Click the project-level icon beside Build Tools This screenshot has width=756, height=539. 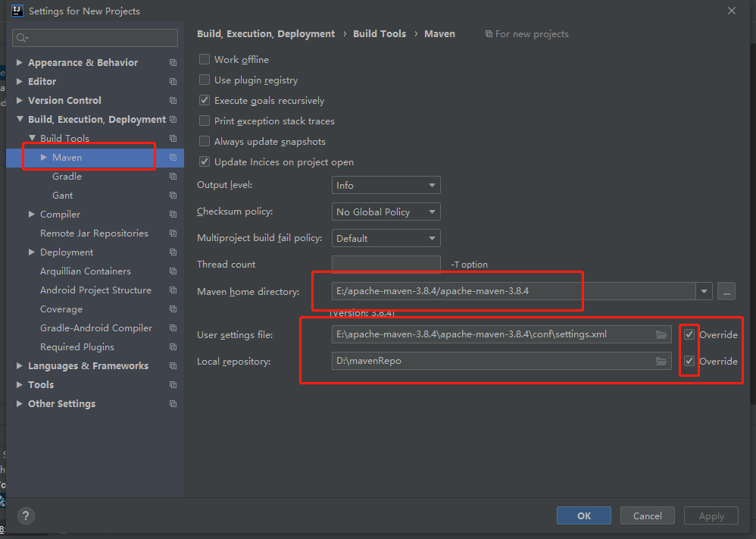173,139
